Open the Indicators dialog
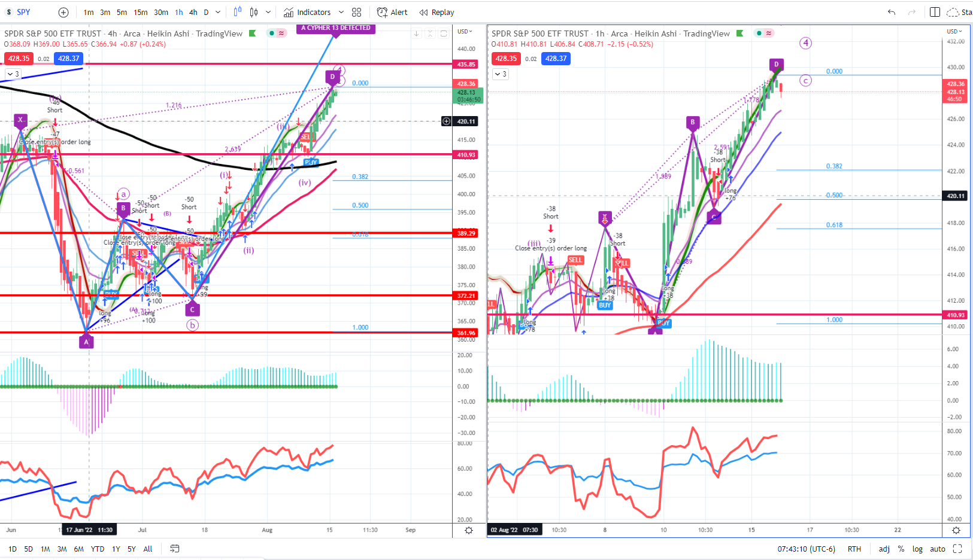This screenshot has height=560, width=973. click(x=307, y=12)
